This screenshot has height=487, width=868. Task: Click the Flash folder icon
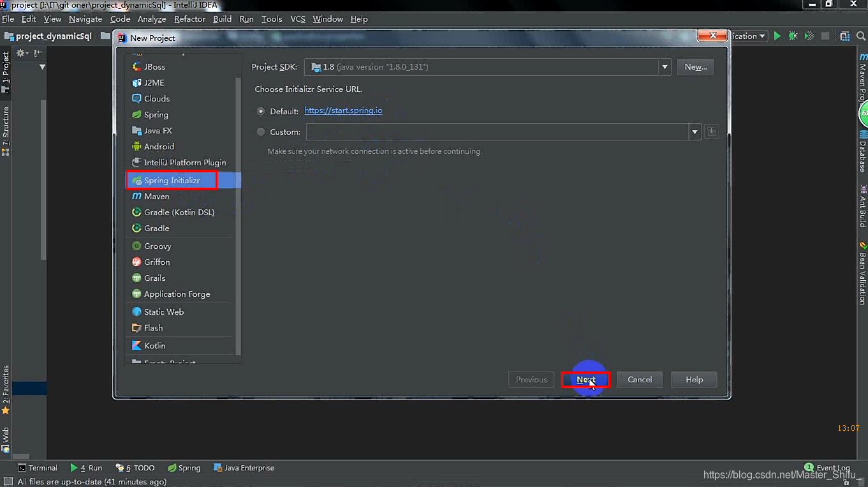[136, 327]
